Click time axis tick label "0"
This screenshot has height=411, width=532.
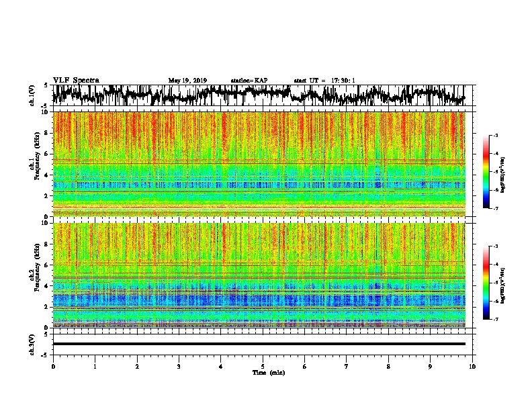(53, 367)
